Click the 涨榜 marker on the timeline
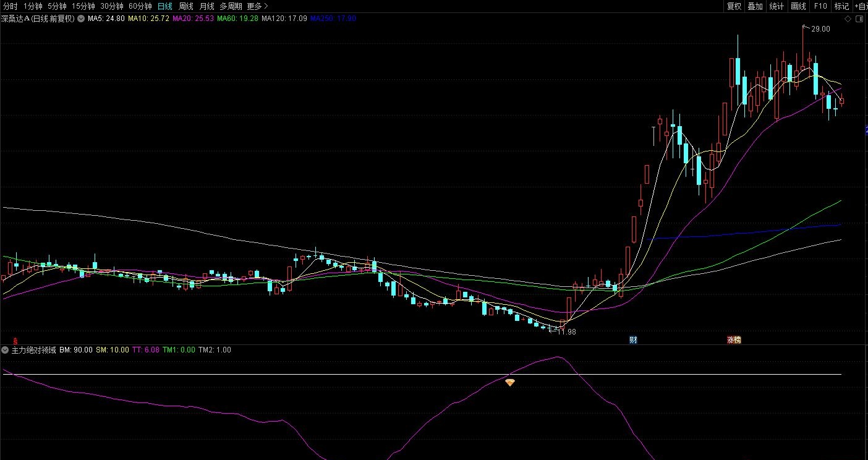The height and width of the screenshot is (460, 868). coord(734,339)
